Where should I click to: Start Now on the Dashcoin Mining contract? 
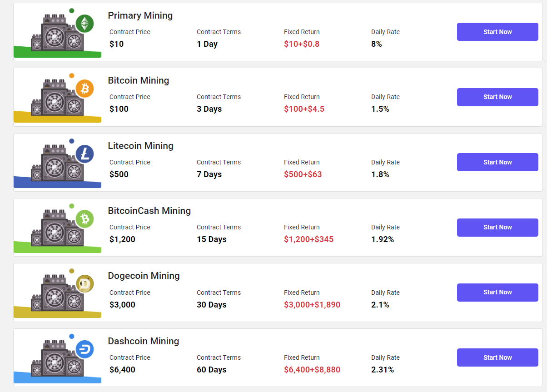click(497, 357)
